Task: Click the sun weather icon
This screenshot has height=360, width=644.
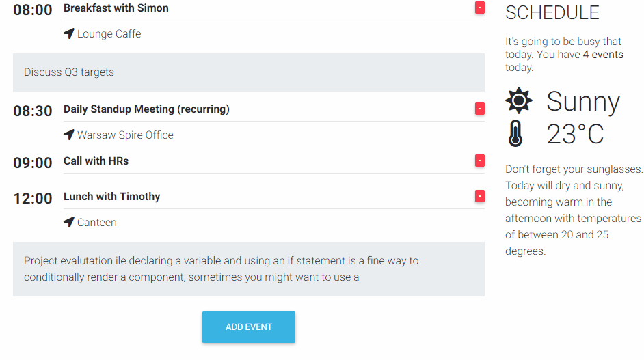Action: click(x=518, y=101)
